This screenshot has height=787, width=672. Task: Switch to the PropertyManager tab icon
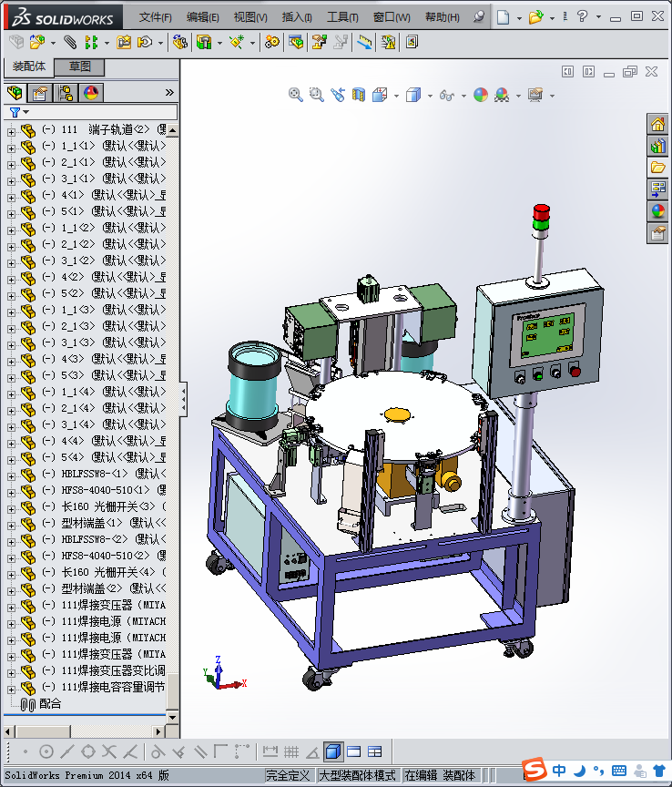(x=40, y=93)
